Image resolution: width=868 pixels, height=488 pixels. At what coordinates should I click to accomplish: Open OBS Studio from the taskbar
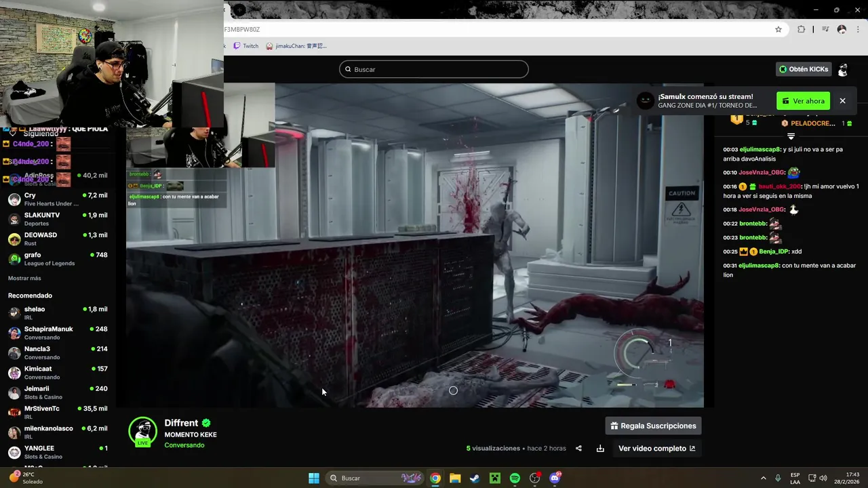point(535,478)
